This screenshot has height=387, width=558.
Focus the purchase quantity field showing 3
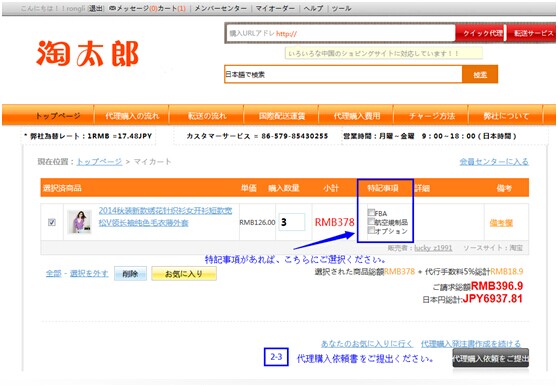(x=292, y=222)
